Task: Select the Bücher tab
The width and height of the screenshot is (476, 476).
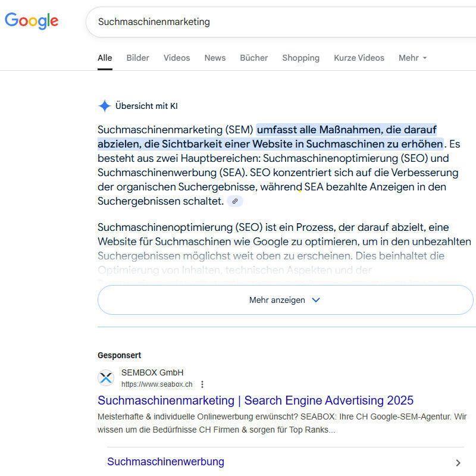Action: (x=254, y=58)
